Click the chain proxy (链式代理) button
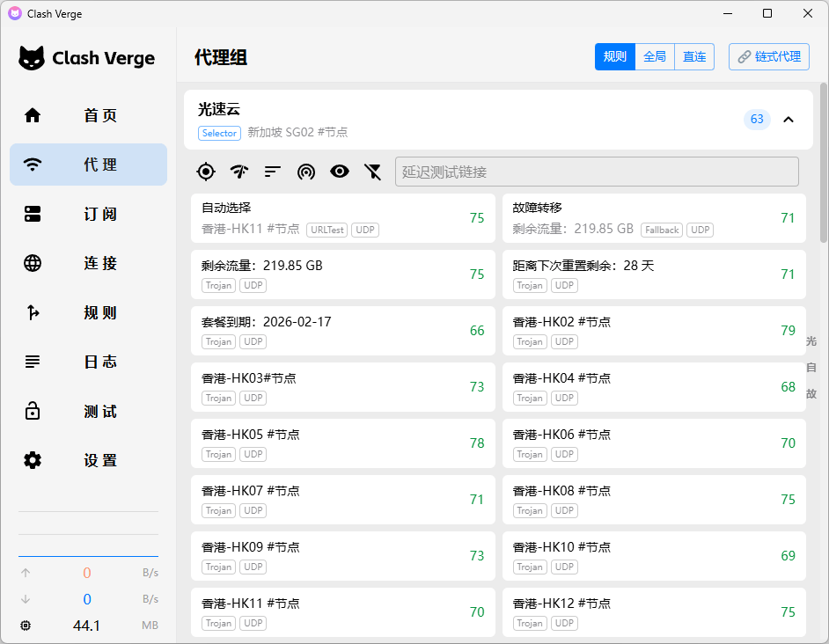 (x=769, y=57)
